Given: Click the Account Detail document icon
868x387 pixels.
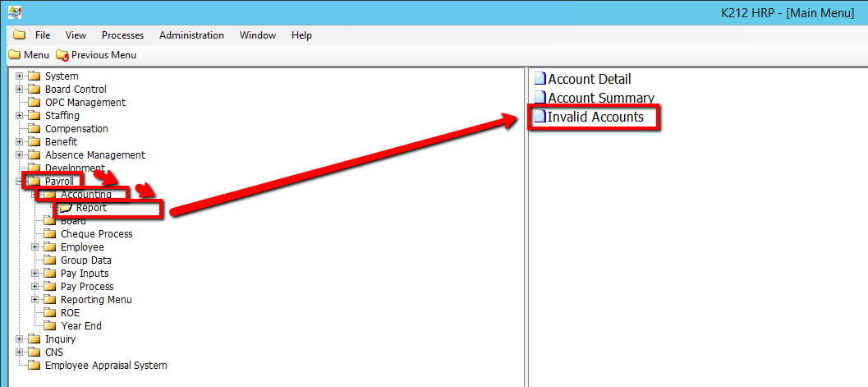Looking at the screenshot, I should coord(540,79).
